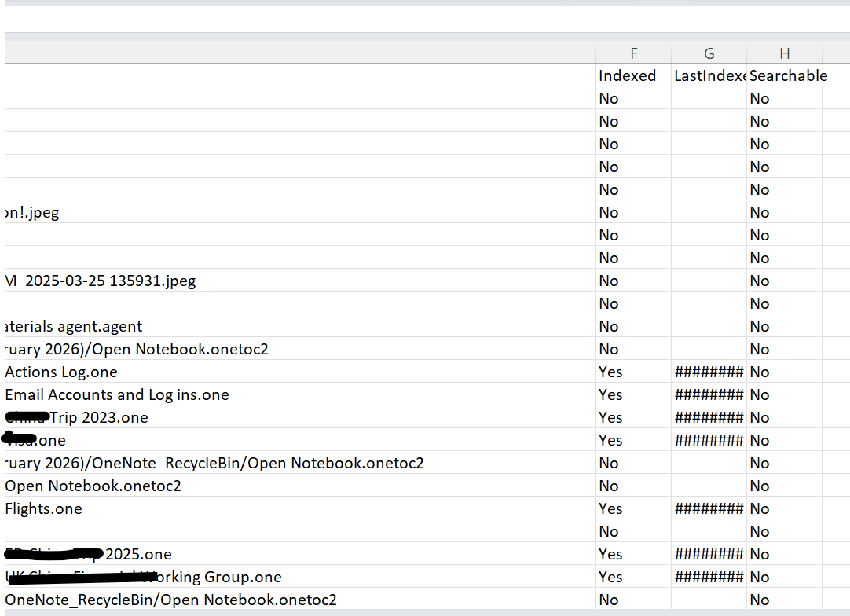This screenshot has height=616, width=850.
Task: Select column F header
Action: point(633,53)
